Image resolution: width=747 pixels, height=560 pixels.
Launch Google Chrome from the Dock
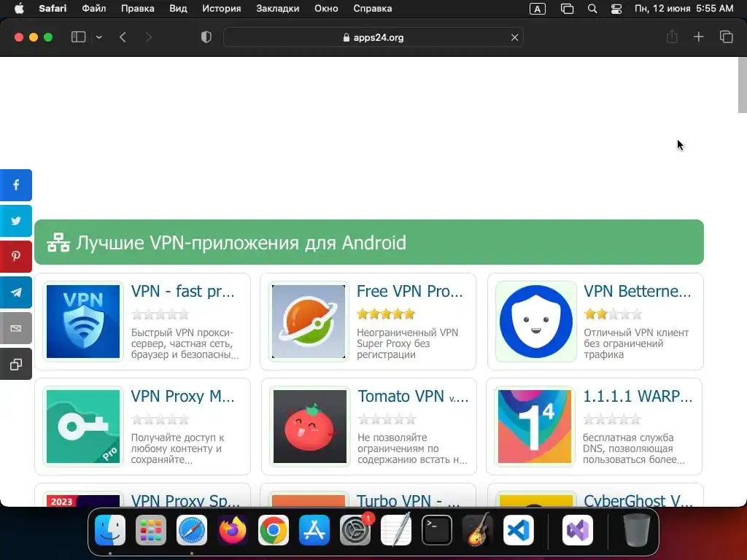274,530
